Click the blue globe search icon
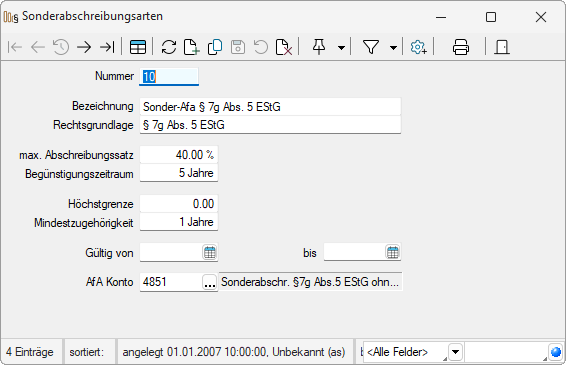This screenshot has height=365, width=566. click(556, 352)
